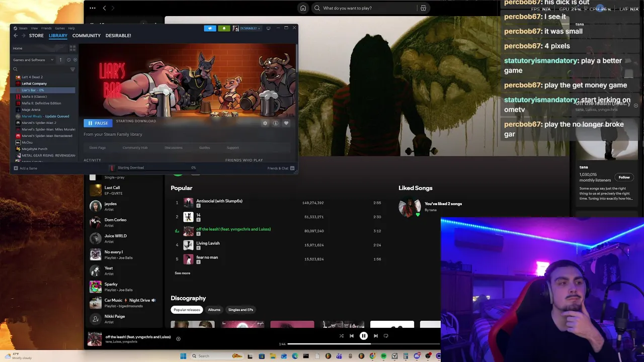The image size is (644, 362).
Task: Seek within the Spotify playback progress bar
Action: click(x=364, y=344)
